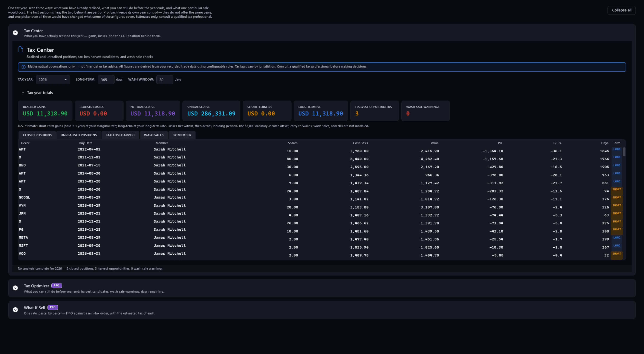The width and height of the screenshot is (644, 354).
Task: Expand the Tax Optimizer section chevron
Action: (15, 288)
